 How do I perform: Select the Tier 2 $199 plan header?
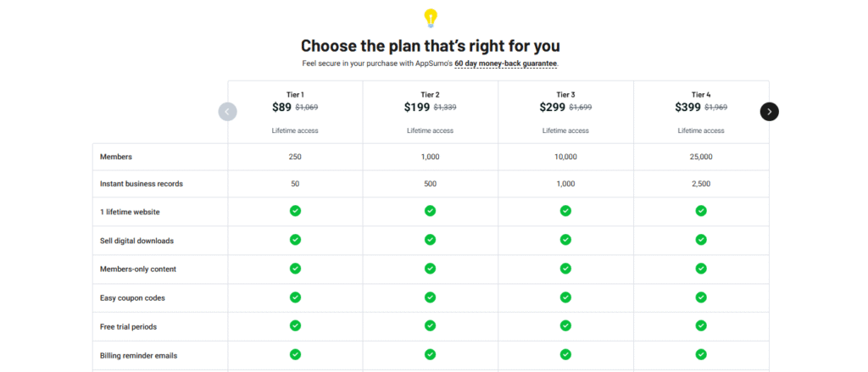[x=430, y=113]
